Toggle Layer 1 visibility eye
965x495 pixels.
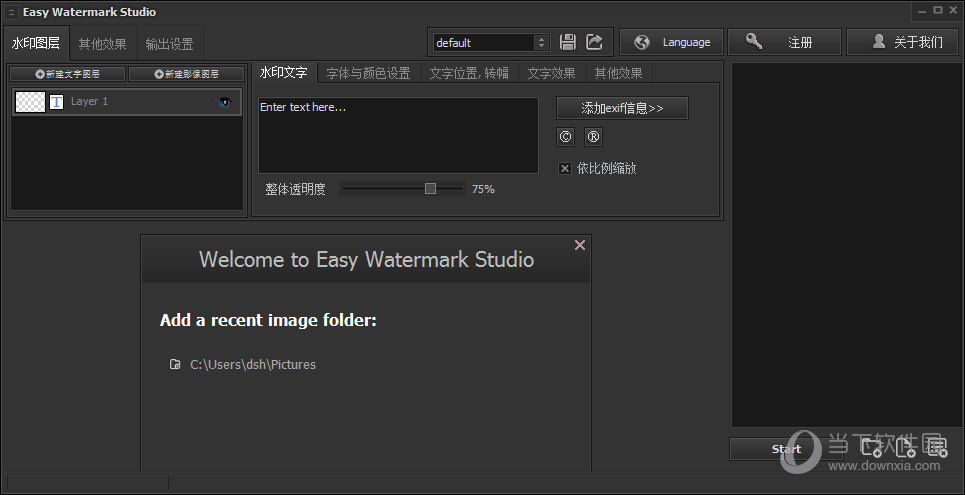(225, 102)
